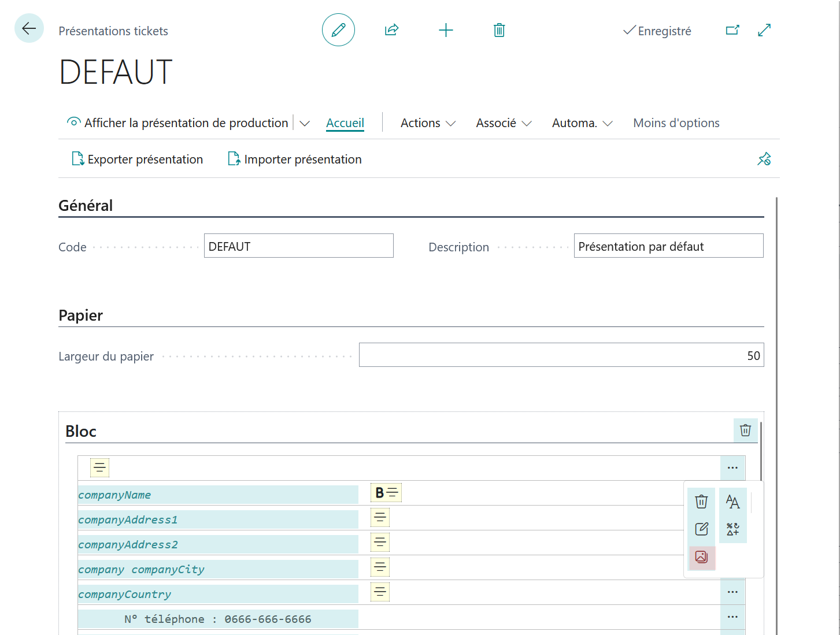Viewport: 840px width, 635px height.
Task: Click red image icon in popup
Action: click(701, 557)
